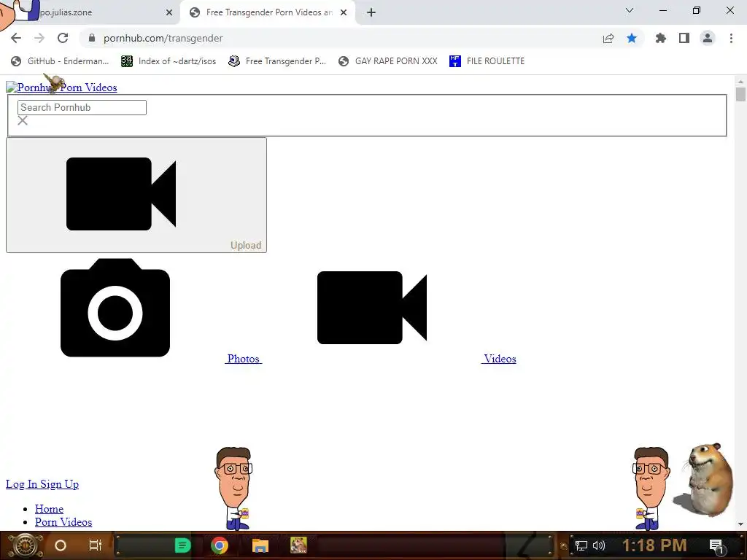
Task: Focus the Search Pornhub input field
Action: point(82,108)
